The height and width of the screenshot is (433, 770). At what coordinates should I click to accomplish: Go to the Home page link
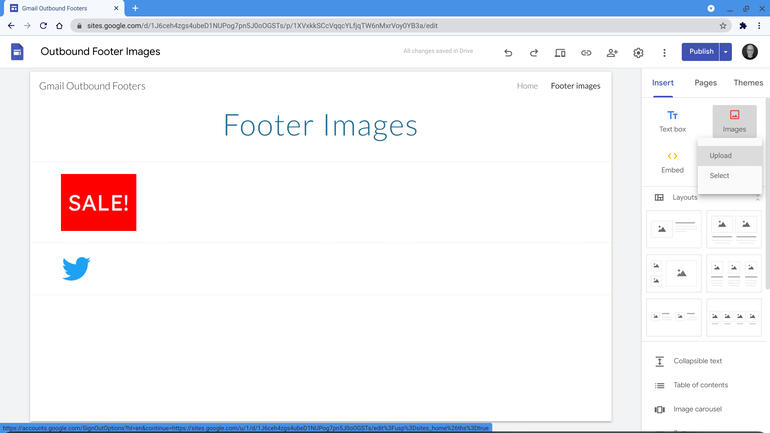tap(527, 86)
